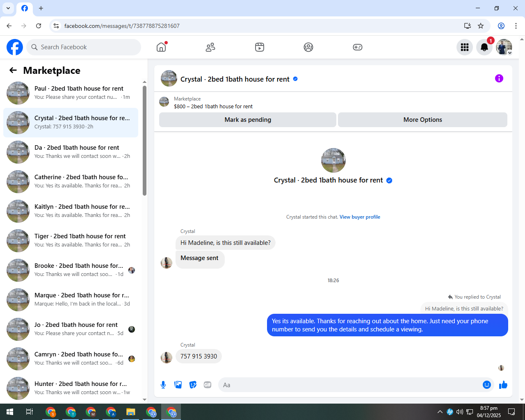Open the View buyer profile link
Viewport: 525px width, 420px height.
point(360,217)
